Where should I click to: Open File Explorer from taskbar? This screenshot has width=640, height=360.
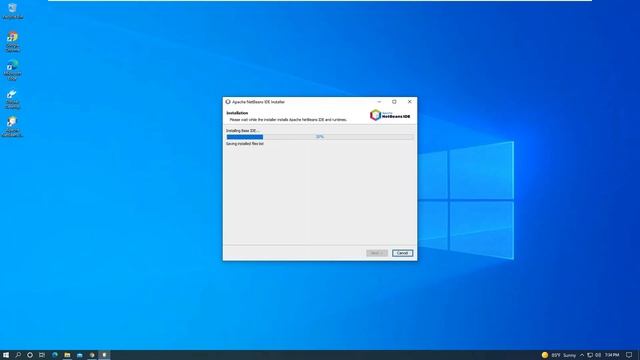[67, 355]
